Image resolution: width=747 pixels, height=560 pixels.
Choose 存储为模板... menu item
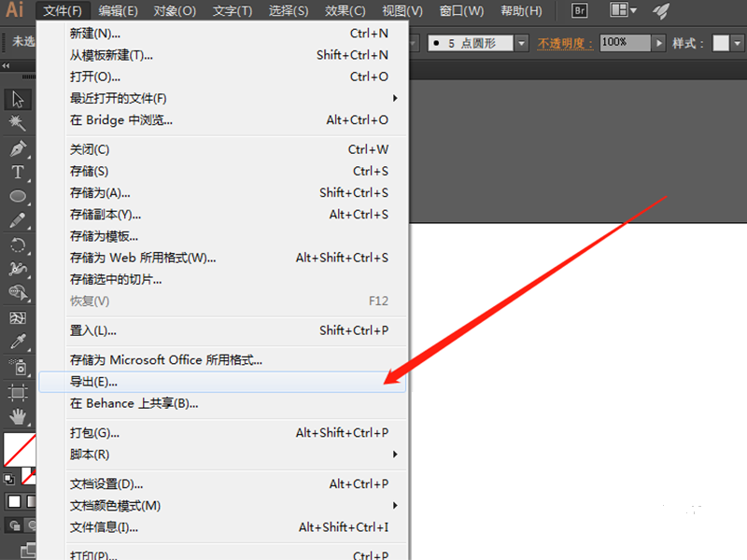[x=222, y=236]
